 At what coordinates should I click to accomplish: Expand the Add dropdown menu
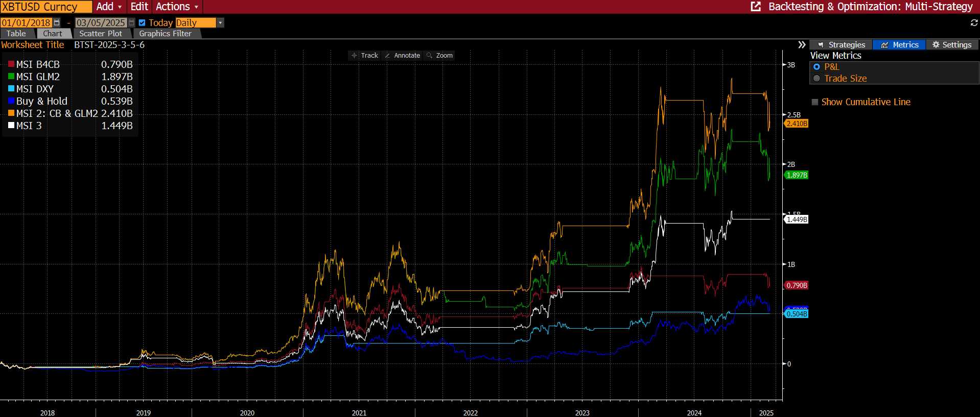109,7
